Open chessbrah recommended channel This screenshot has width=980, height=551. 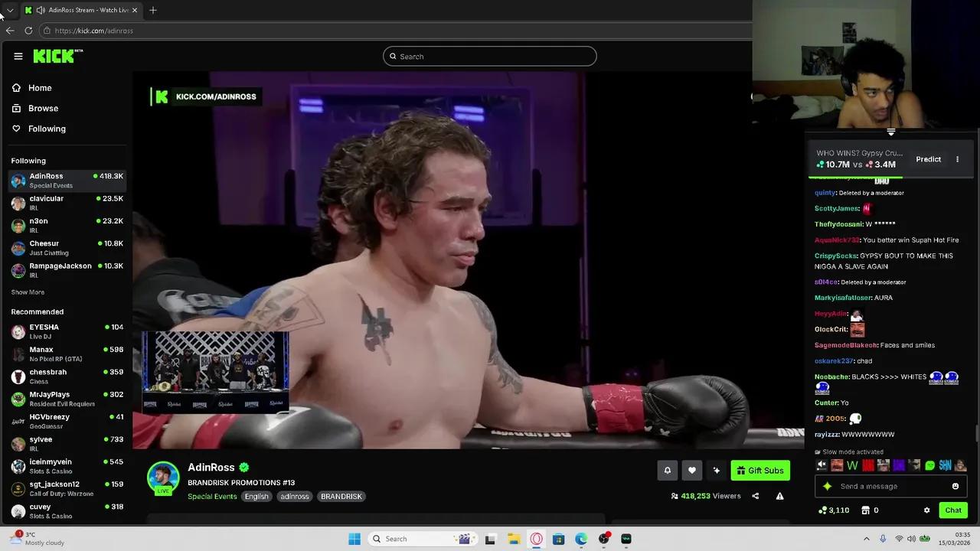point(67,377)
